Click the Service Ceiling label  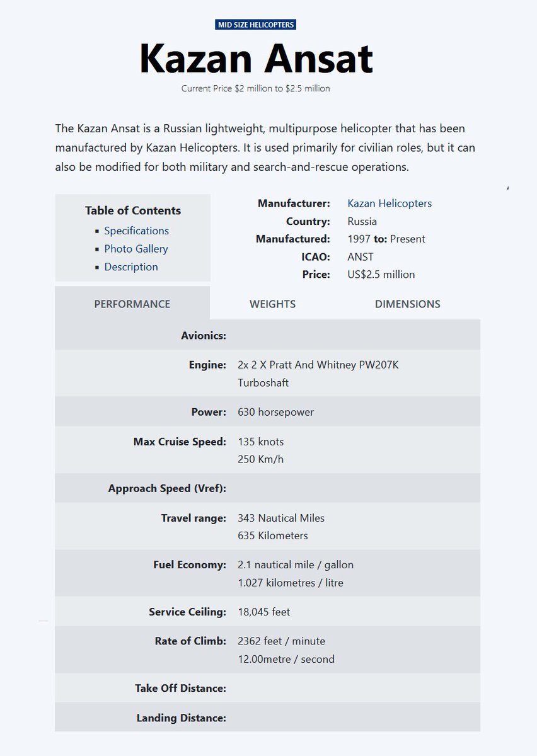click(x=187, y=612)
